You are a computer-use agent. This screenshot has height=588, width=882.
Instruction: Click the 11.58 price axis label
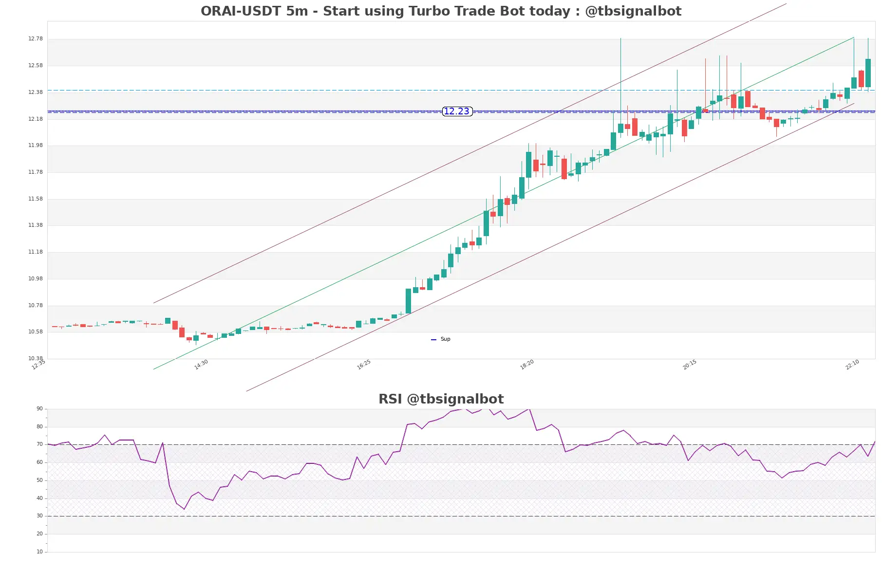36,199
